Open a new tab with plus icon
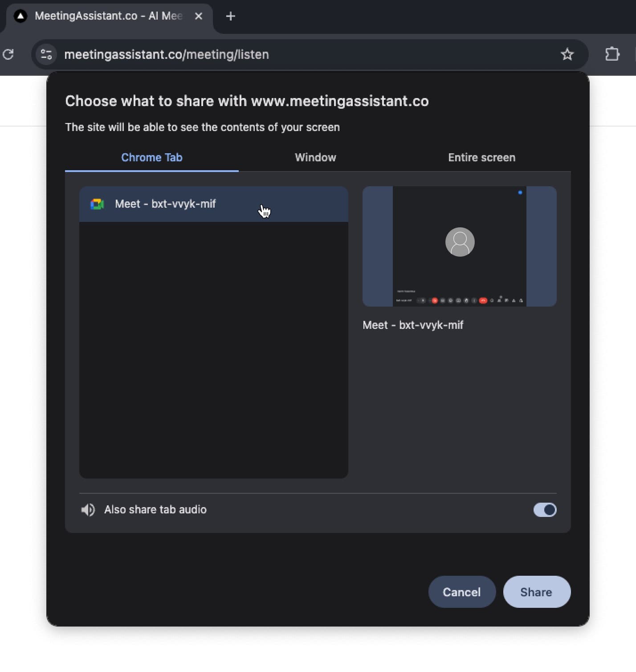Screen dimensions: 636x672 click(x=230, y=16)
